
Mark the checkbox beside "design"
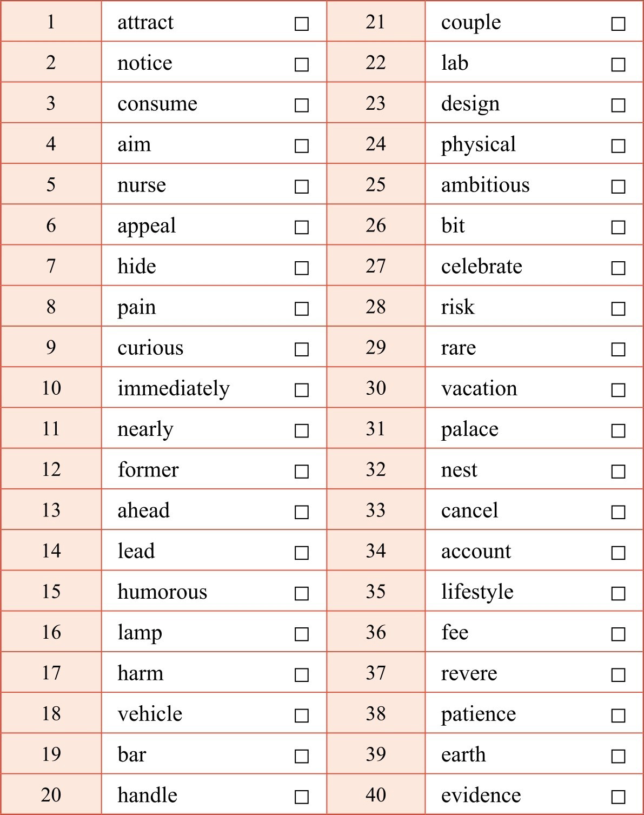[618, 105]
